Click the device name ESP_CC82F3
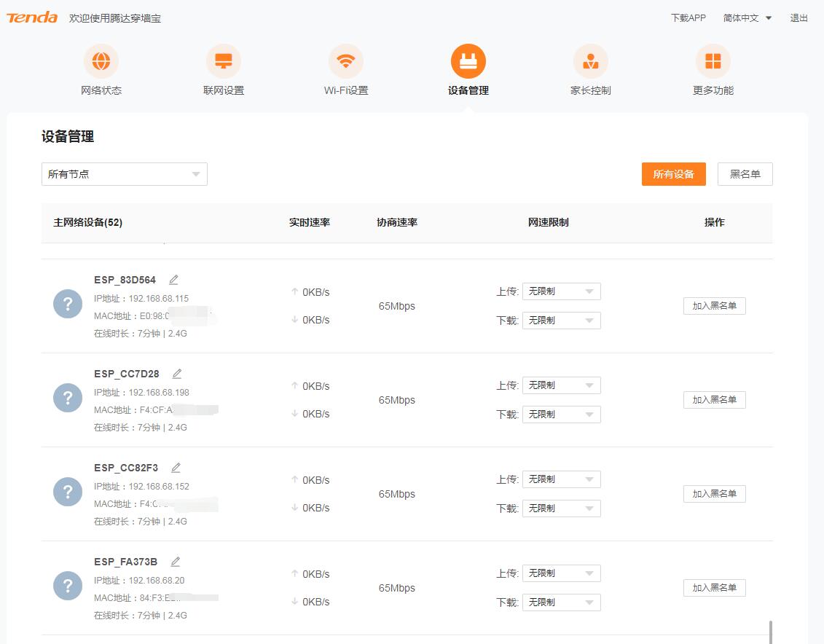The height and width of the screenshot is (644, 824). (126, 468)
